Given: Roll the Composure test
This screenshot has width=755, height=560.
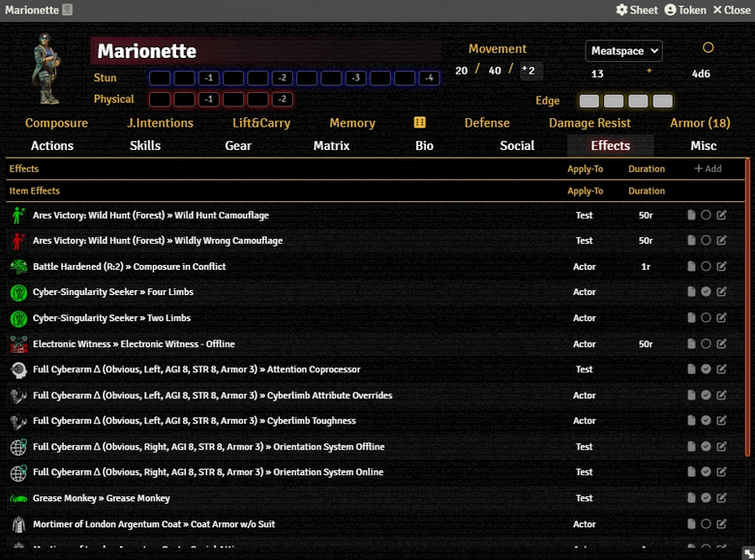Looking at the screenshot, I should pyautogui.click(x=56, y=123).
